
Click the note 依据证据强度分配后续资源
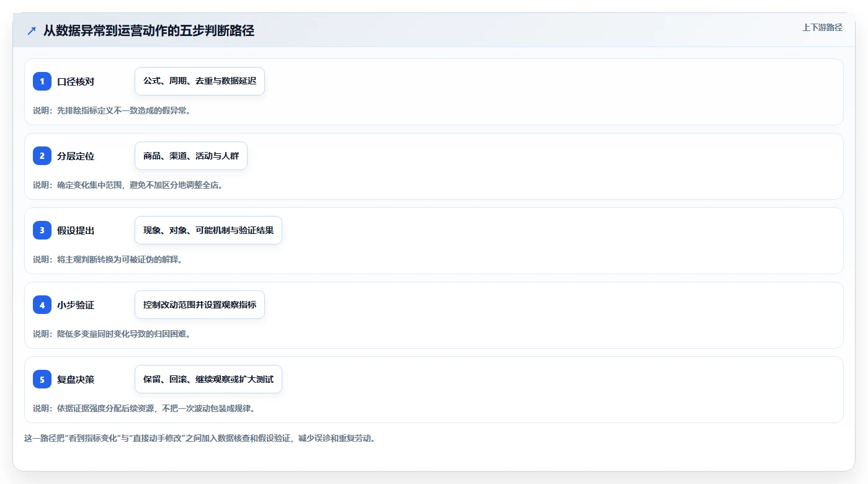point(144,408)
